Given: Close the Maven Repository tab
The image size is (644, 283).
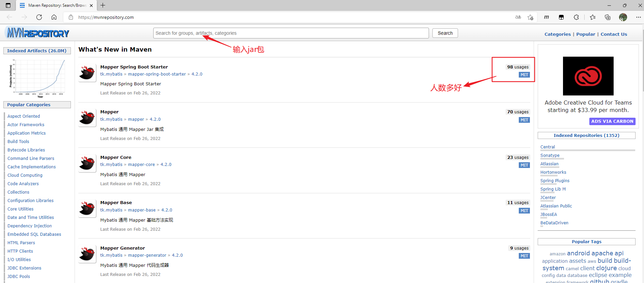Looking at the screenshot, I should coord(91,5).
